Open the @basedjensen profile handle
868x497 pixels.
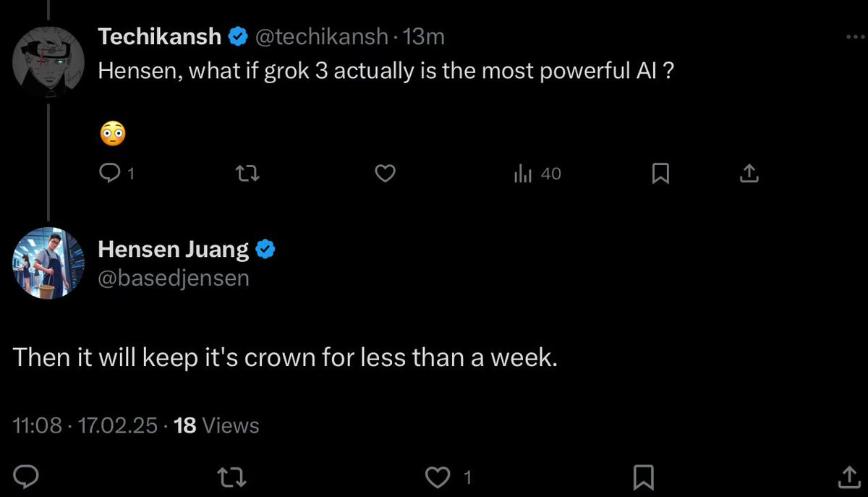click(x=174, y=278)
